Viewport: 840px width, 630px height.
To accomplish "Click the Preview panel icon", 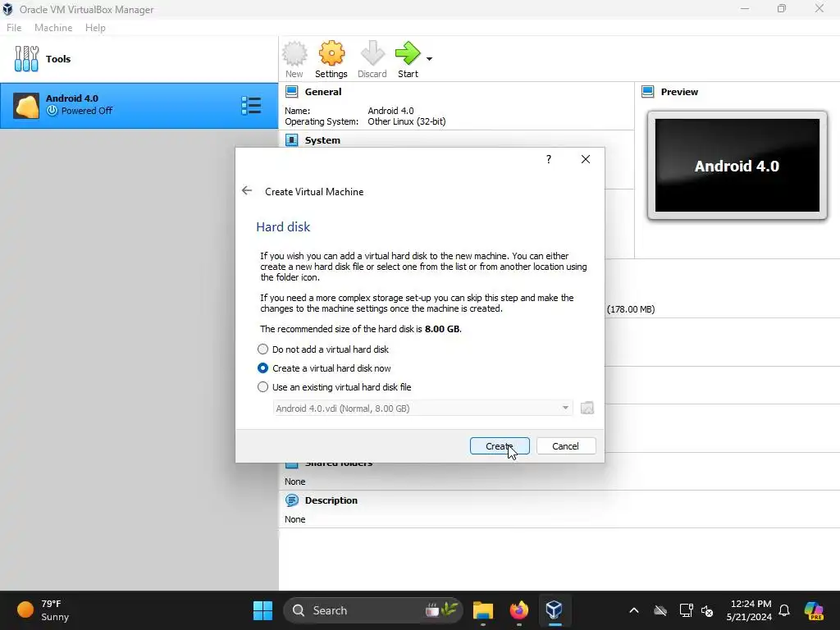I will pos(648,92).
